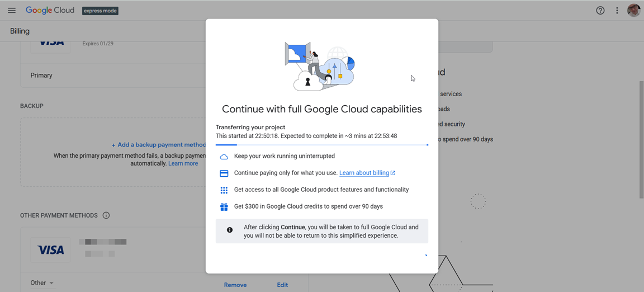The image size is (644, 292).
Task: Click Add a backup payment method
Action: pyautogui.click(x=159, y=145)
